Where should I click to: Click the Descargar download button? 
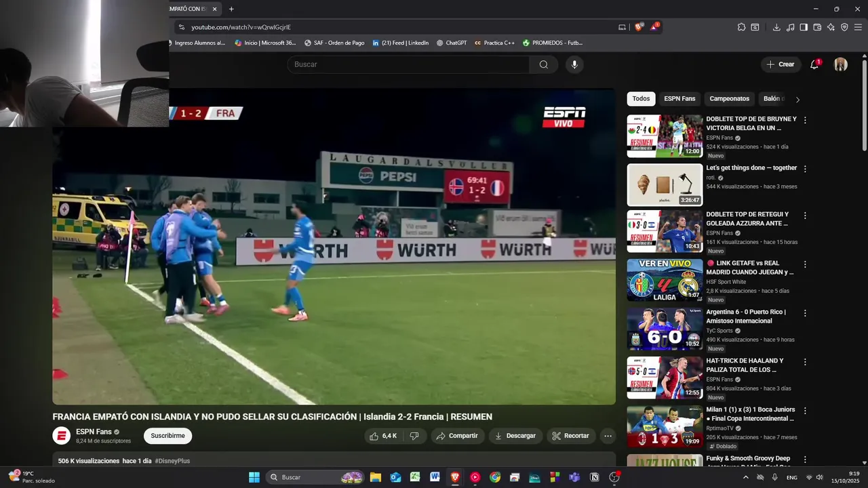click(x=515, y=436)
